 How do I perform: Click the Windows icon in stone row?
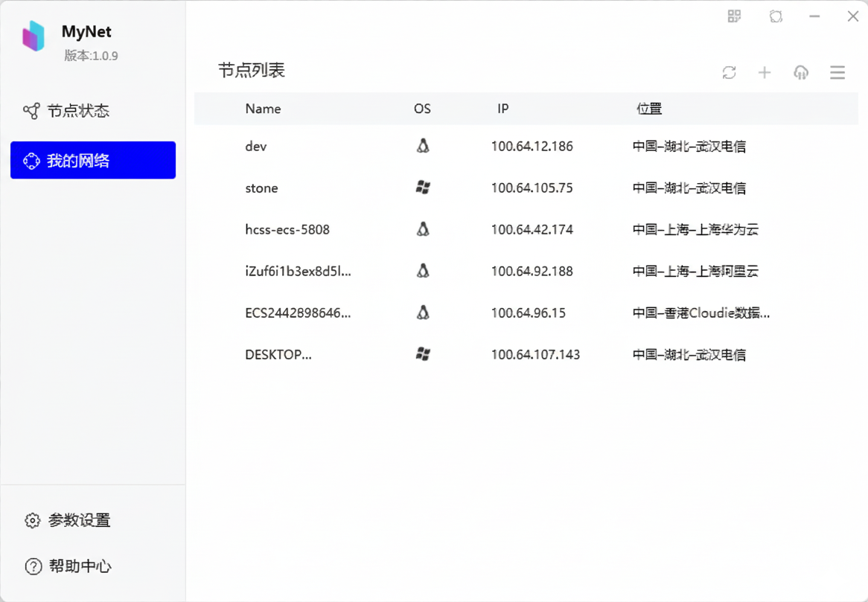click(423, 188)
